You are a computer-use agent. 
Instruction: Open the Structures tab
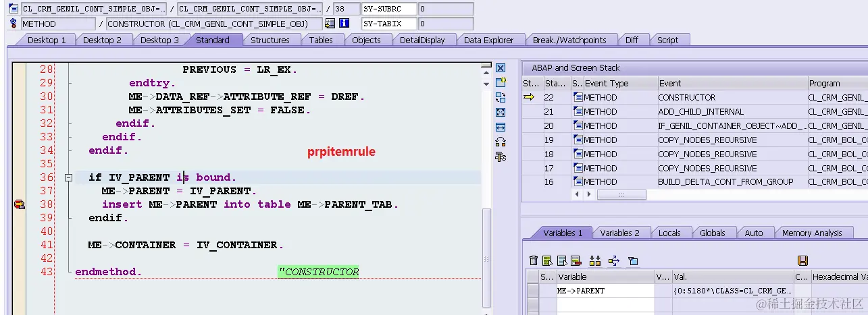tap(270, 40)
